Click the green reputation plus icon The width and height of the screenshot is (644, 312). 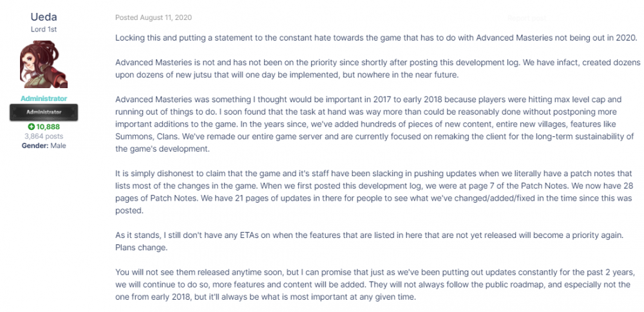coord(31,127)
